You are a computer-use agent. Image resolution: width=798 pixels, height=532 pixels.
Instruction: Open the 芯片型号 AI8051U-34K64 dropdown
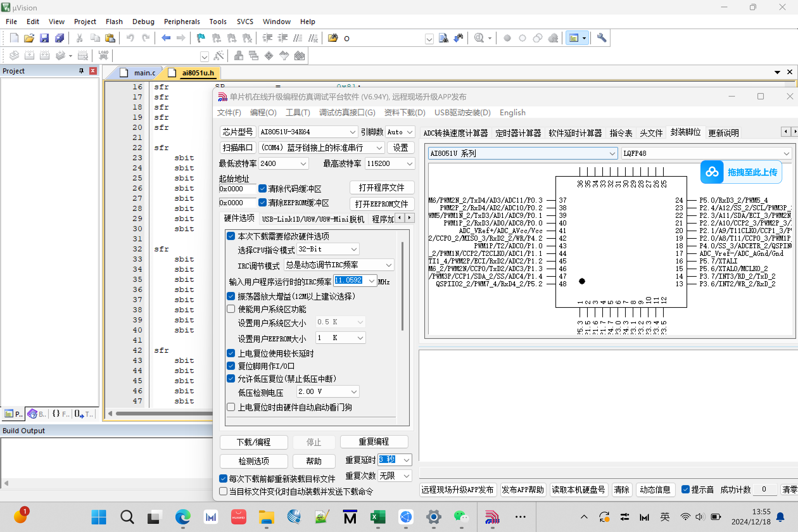pyautogui.click(x=308, y=132)
